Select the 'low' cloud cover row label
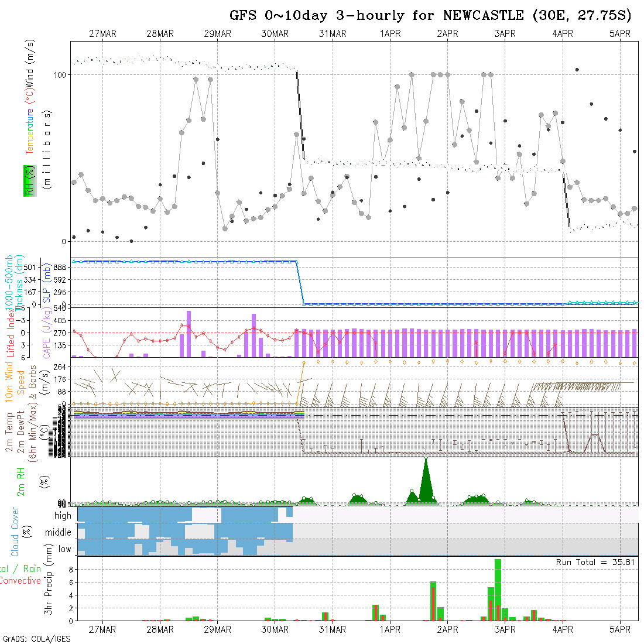 pos(64,549)
